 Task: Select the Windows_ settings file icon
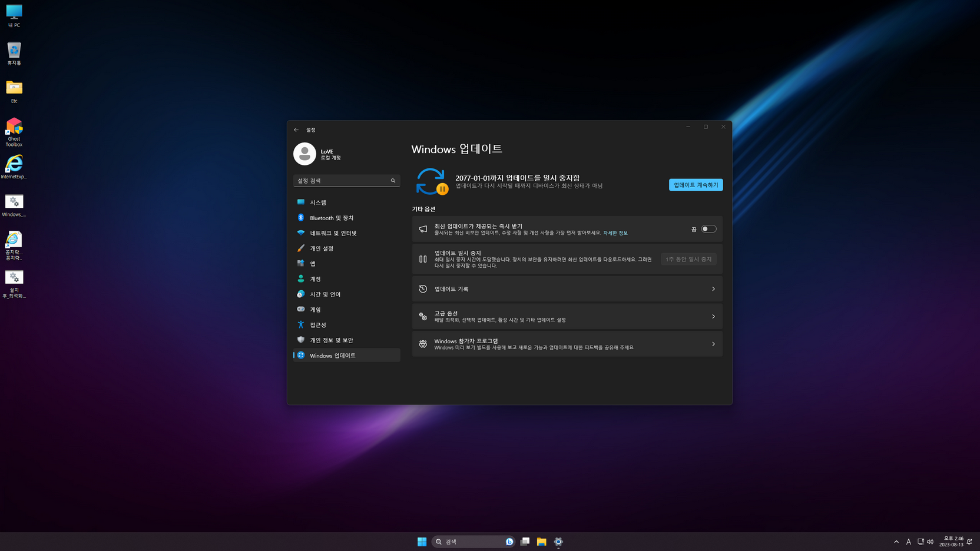[x=14, y=205]
